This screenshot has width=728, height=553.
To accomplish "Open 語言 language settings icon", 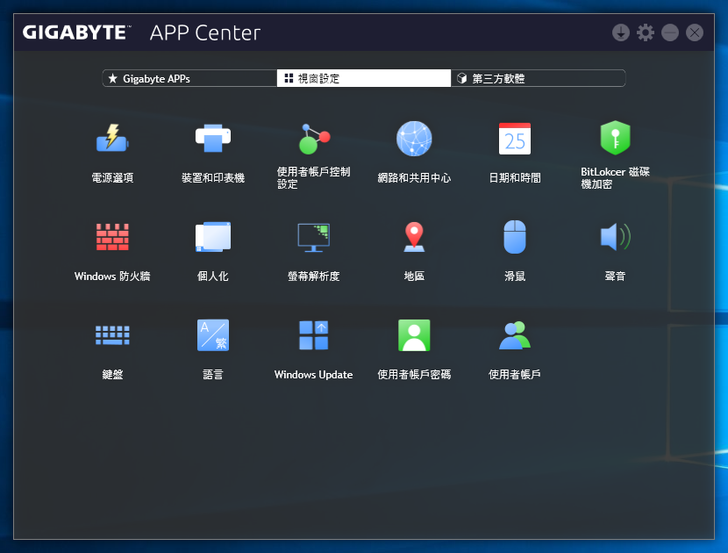I will (x=213, y=335).
